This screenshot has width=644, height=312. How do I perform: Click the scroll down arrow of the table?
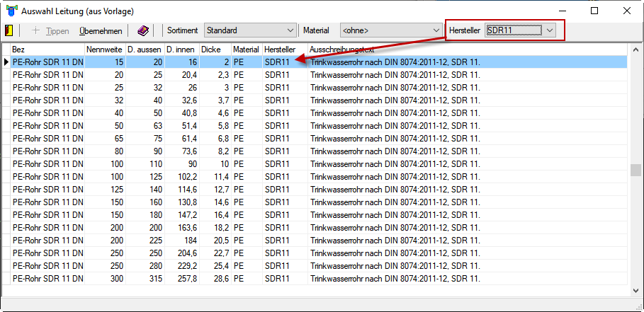635,289
